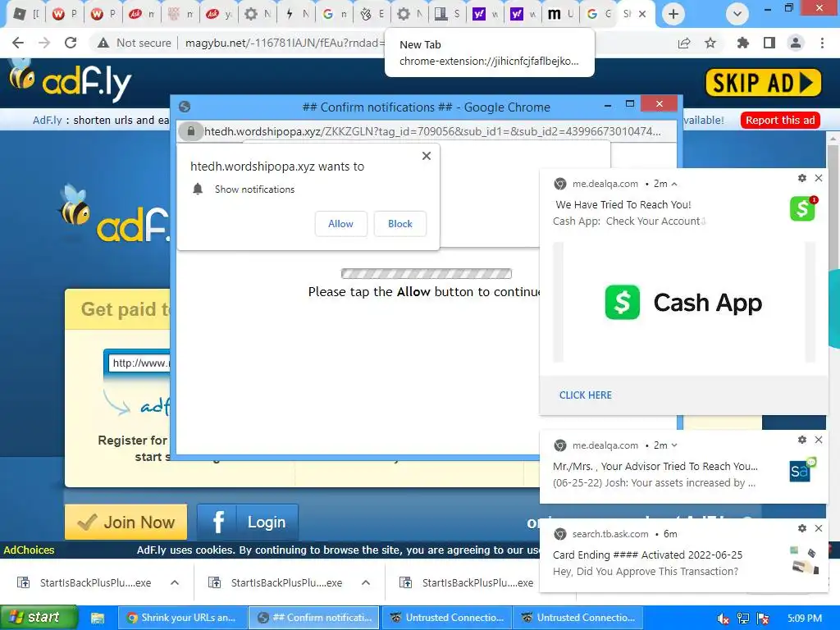Reload the page with the refresh icon
The image size is (840, 630).
coord(71,43)
